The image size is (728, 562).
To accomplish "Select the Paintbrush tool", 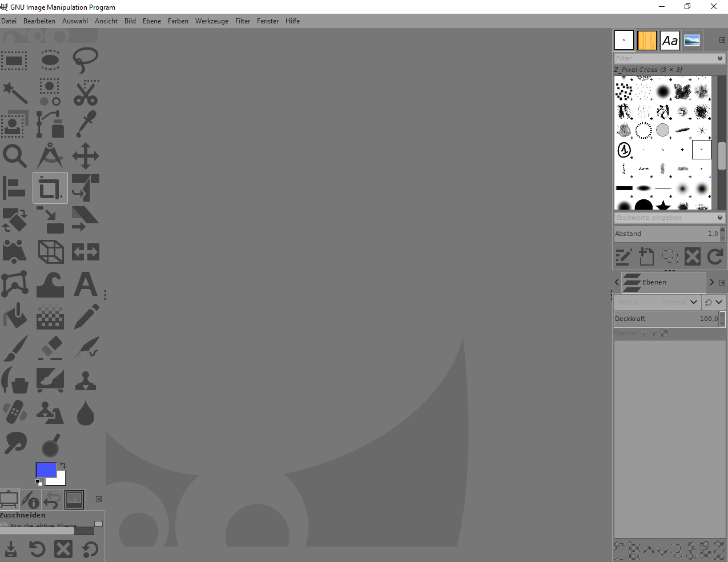I will coord(14,348).
